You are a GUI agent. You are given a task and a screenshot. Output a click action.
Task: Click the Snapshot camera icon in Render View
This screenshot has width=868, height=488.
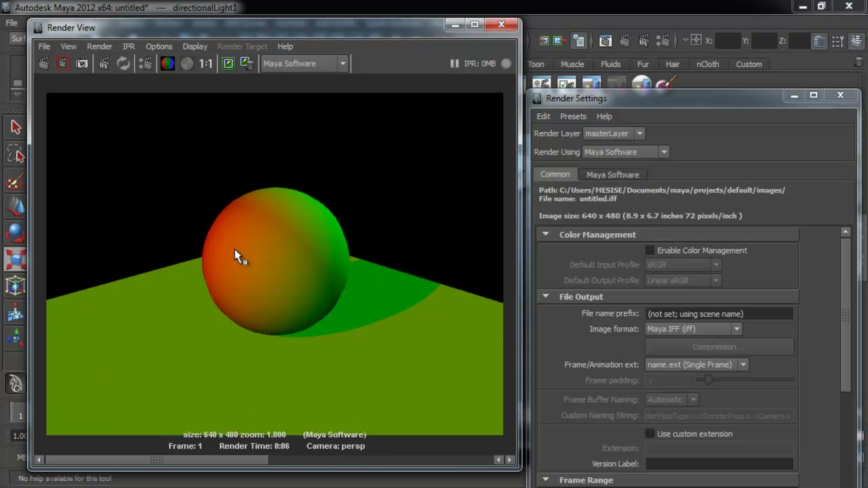tap(82, 64)
